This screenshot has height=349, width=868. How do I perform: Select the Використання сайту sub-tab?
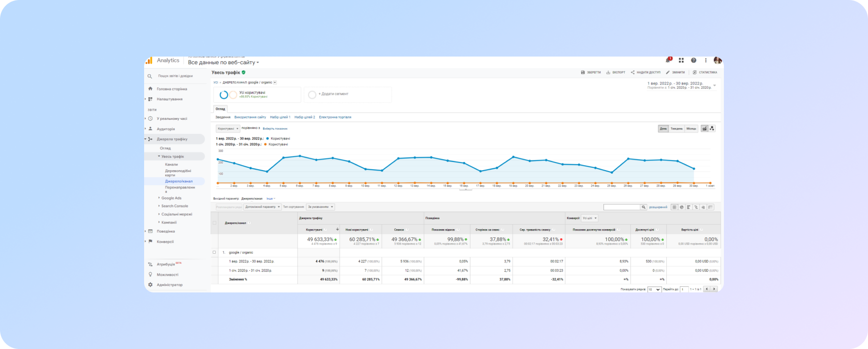point(250,117)
